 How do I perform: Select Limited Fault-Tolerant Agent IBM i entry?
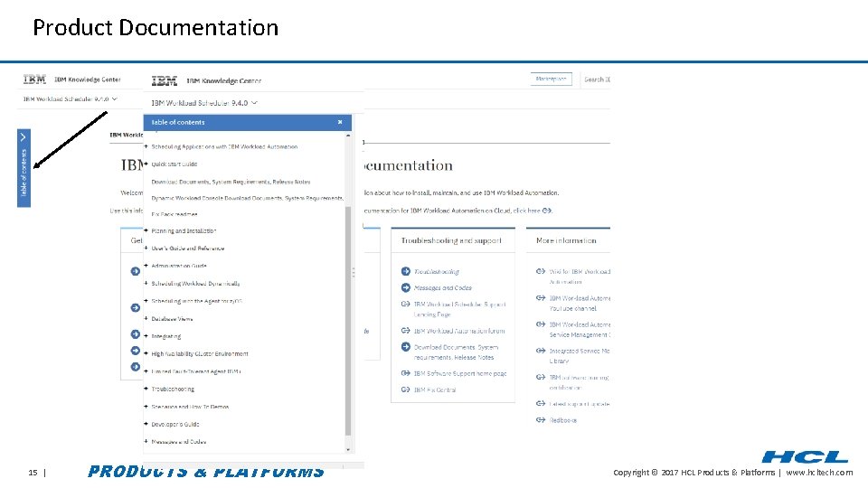pos(196,371)
